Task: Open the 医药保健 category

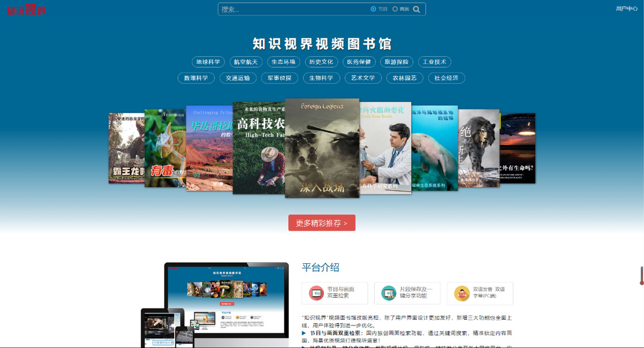Action: (x=359, y=62)
